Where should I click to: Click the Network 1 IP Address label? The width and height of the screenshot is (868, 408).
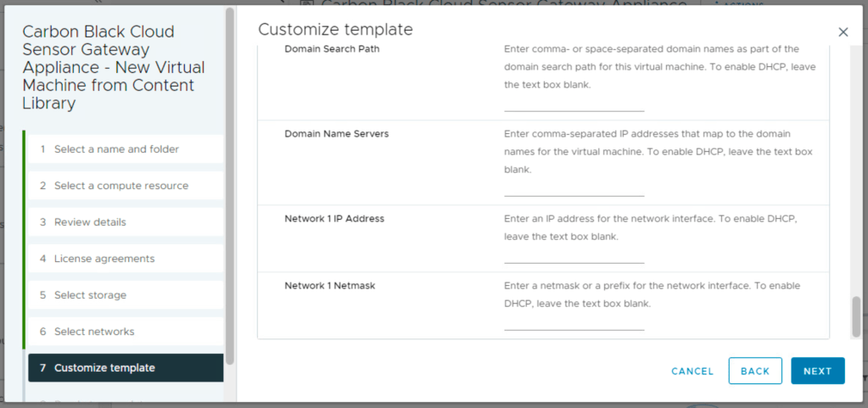click(x=334, y=219)
